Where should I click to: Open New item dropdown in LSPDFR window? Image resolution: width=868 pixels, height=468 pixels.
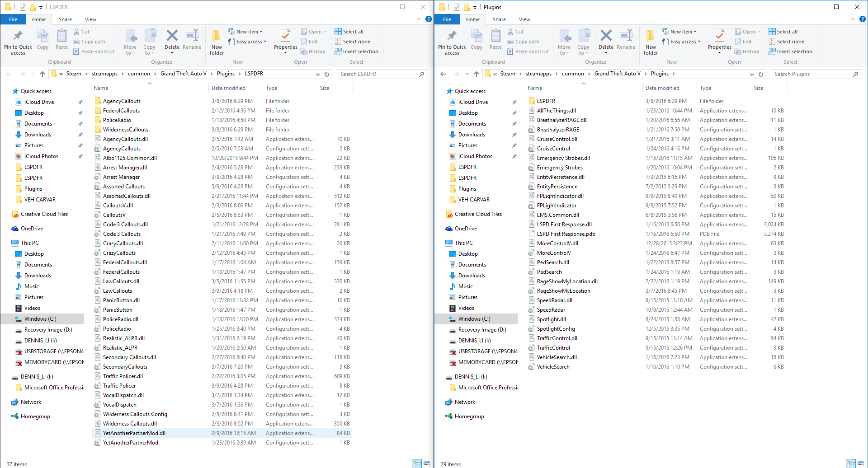[x=245, y=32]
